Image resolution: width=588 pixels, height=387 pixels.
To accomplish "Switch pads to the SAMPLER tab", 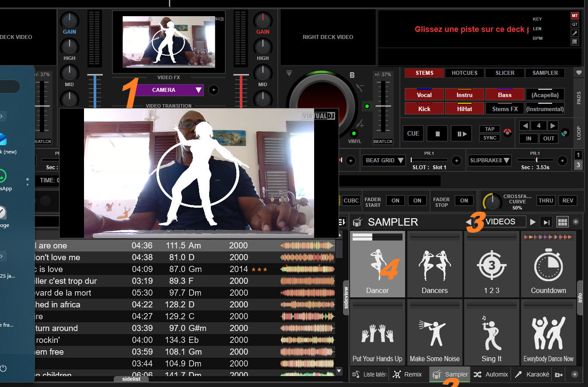I will tap(545, 73).
